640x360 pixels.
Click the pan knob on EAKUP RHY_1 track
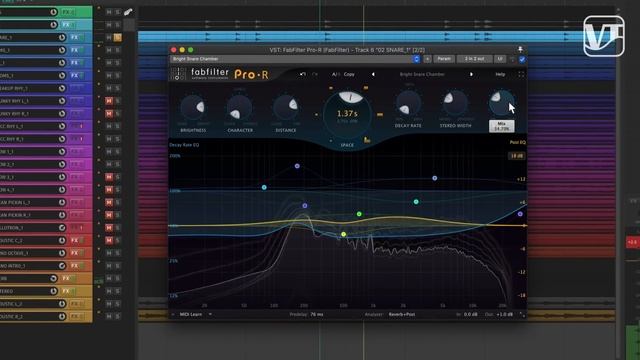point(62,88)
